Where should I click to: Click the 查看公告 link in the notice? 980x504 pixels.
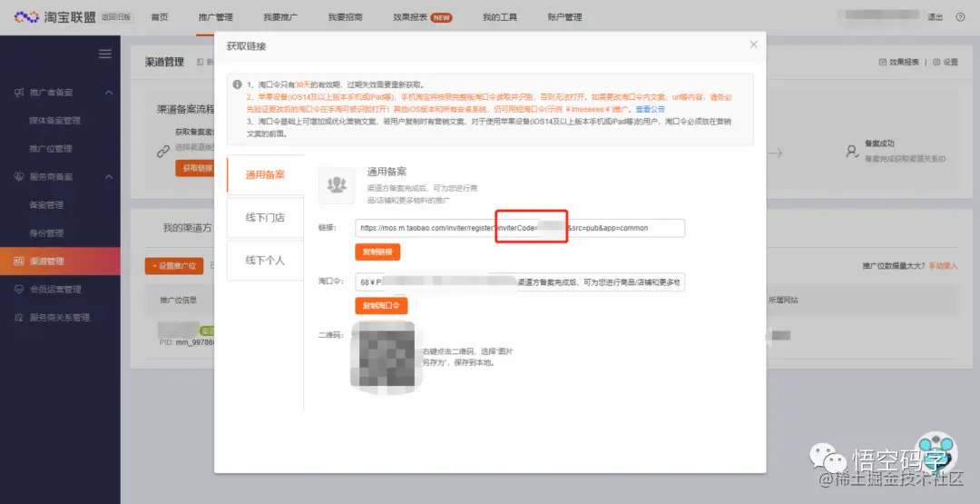point(651,110)
